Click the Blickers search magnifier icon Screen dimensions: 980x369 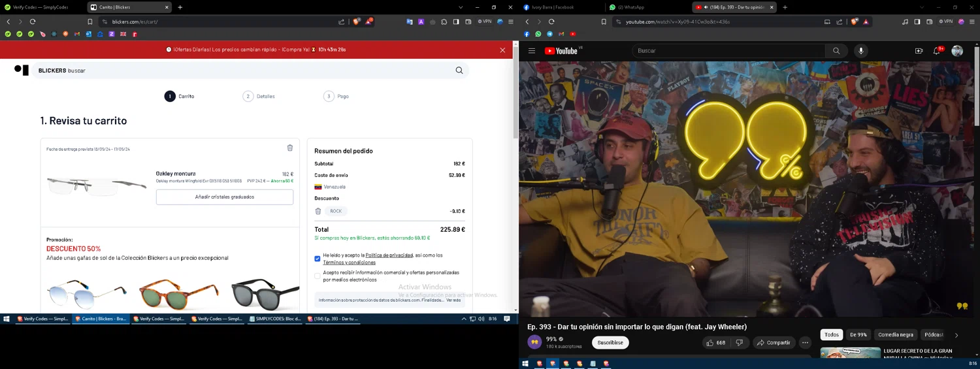(459, 71)
